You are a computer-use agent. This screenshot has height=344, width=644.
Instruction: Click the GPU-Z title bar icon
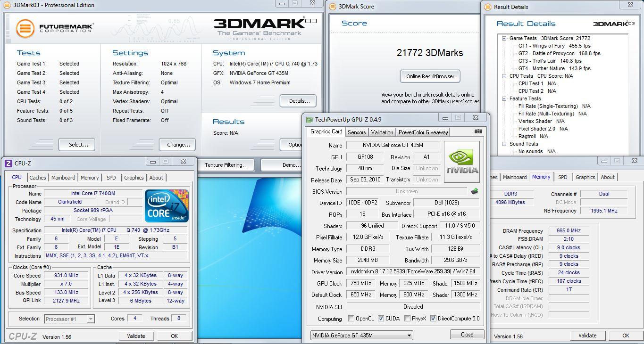(x=309, y=120)
